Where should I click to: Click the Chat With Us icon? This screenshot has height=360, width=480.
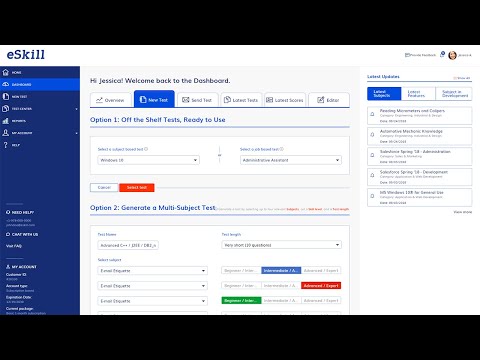pyautogui.click(x=8, y=234)
